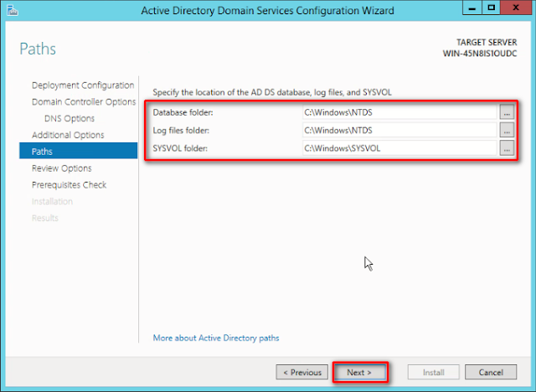Screen dimensions: 536x392
Task: Open More about Active Directory paths link
Action: click(x=216, y=338)
